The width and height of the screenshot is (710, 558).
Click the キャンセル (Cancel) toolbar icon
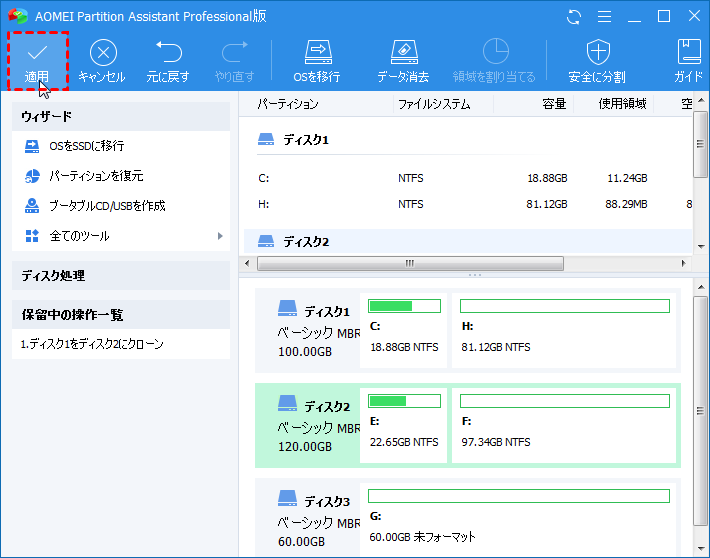tap(103, 53)
